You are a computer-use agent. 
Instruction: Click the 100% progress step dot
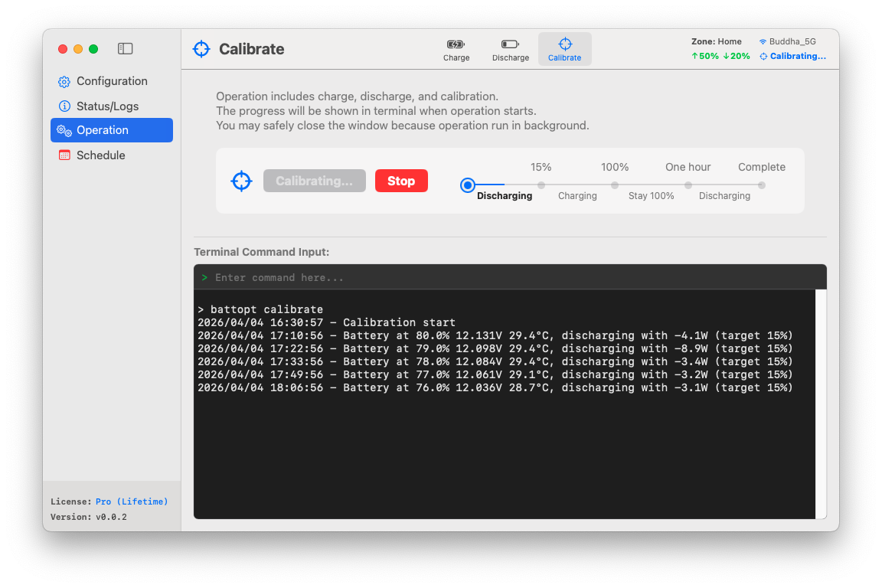(x=615, y=185)
